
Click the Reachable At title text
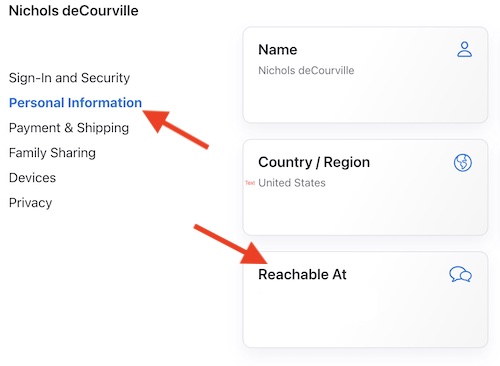pyautogui.click(x=302, y=274)
